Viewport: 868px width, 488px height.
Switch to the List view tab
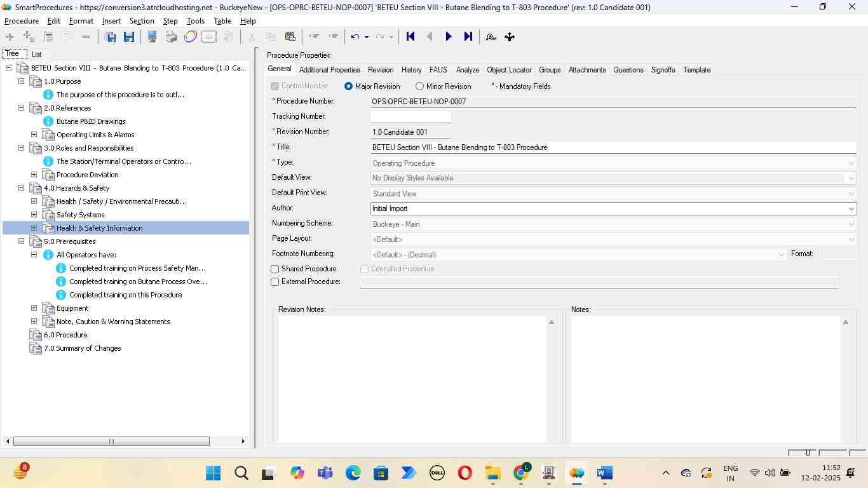(x=36, y=55)
